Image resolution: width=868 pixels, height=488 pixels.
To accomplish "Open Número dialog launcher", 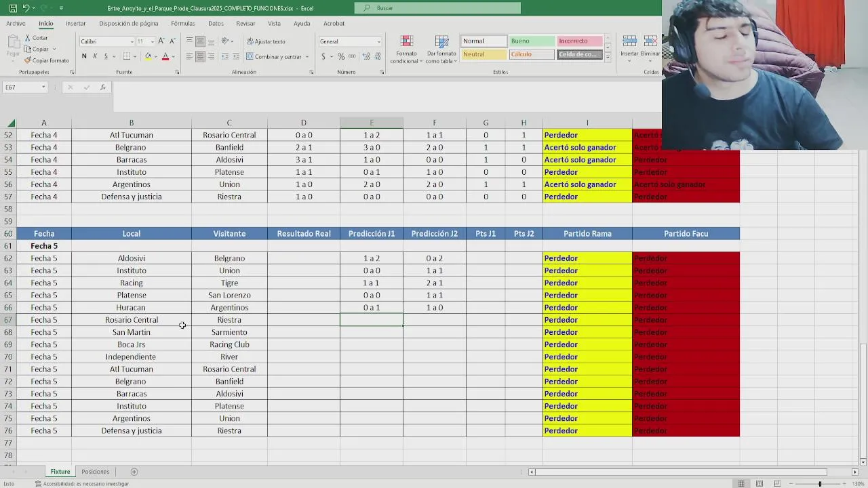I will point(382,72).
